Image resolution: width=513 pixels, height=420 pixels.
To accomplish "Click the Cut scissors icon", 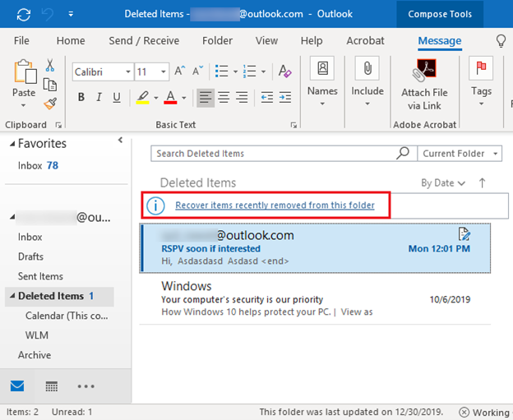I will click(x=49, y=65).
